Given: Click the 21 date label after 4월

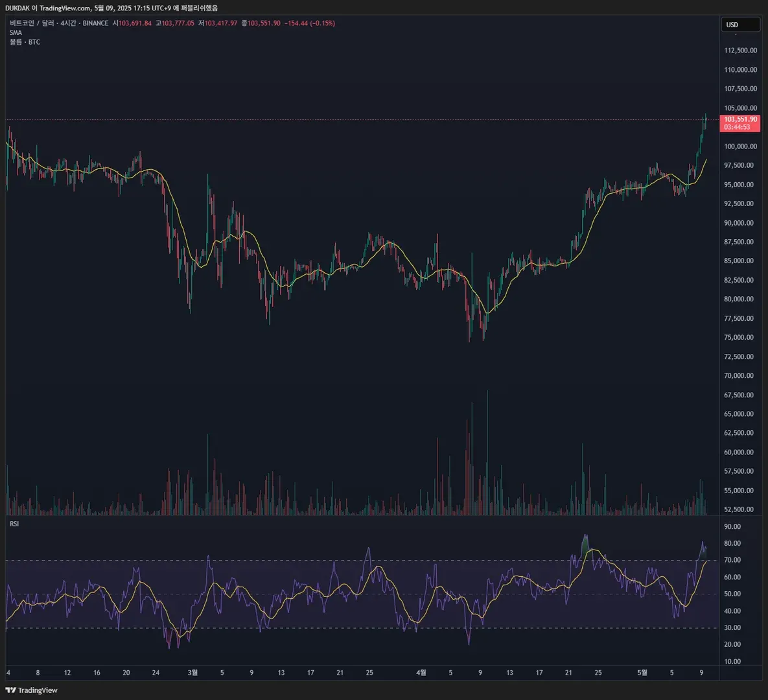Looking at the screenshot, I should [568, 673].
